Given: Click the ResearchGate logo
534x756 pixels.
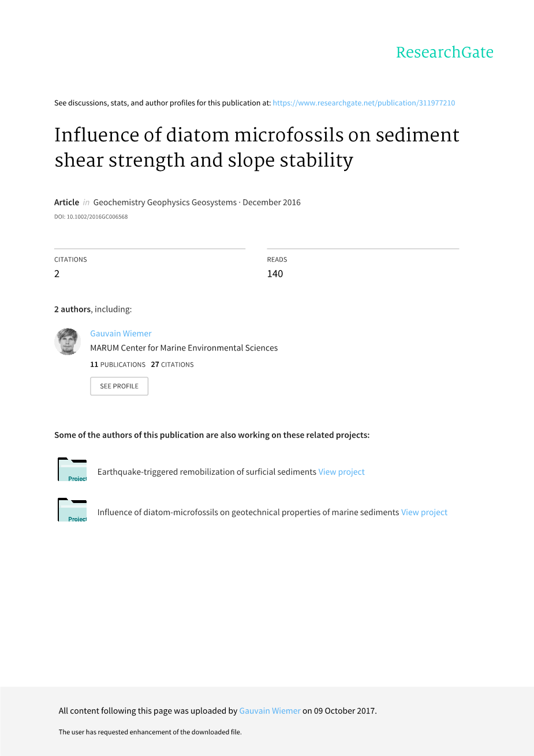Looking at the screenshot, I should [445, 53].
